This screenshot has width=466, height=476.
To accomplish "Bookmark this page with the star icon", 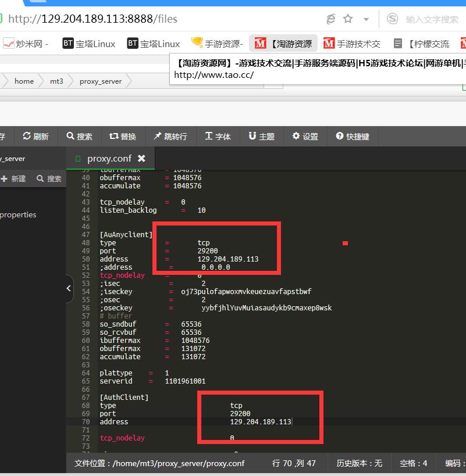I will pyautogui.click(x=348, y=19).
